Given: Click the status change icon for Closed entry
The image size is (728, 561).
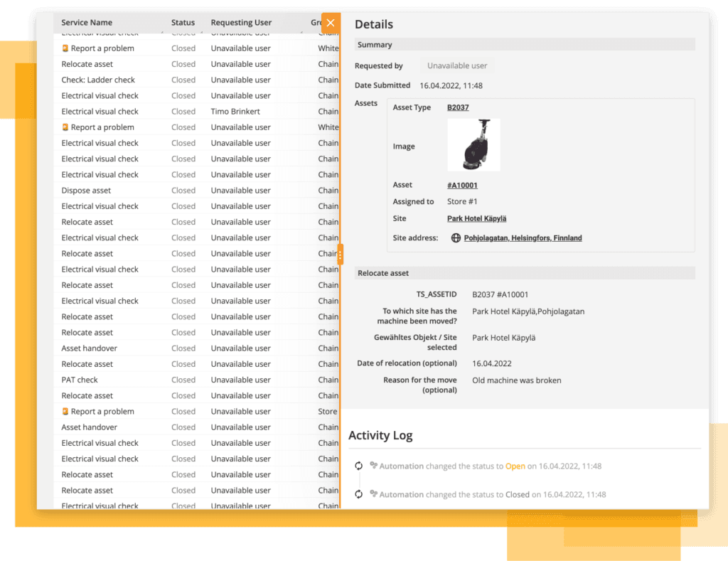Looking at the screenshot, I should (358, 494).
